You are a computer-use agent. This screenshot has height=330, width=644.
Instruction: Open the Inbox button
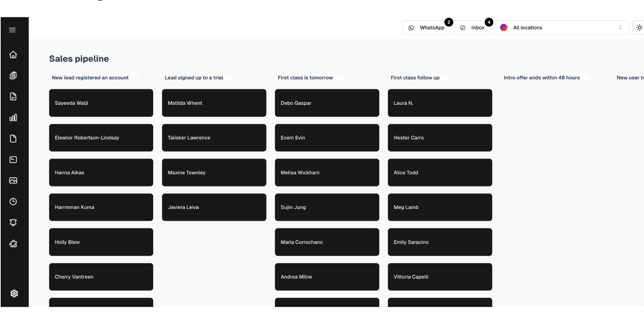[x=472, y=28]
